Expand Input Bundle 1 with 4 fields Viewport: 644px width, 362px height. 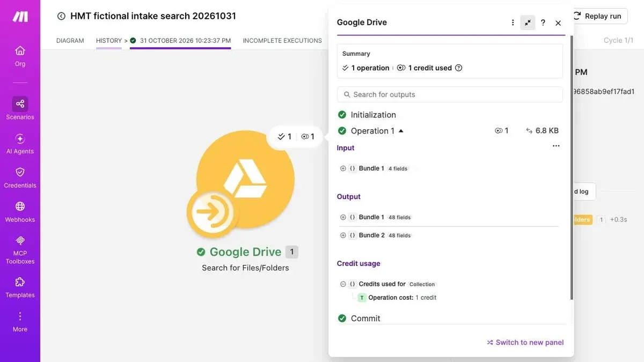coord(343,168)
